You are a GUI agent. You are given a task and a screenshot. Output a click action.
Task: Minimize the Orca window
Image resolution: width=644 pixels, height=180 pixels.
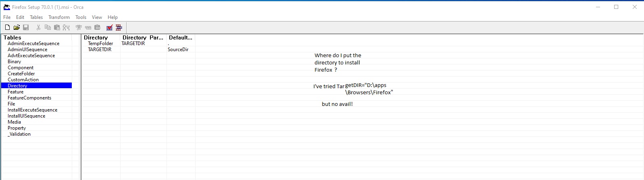click(598, 7)
